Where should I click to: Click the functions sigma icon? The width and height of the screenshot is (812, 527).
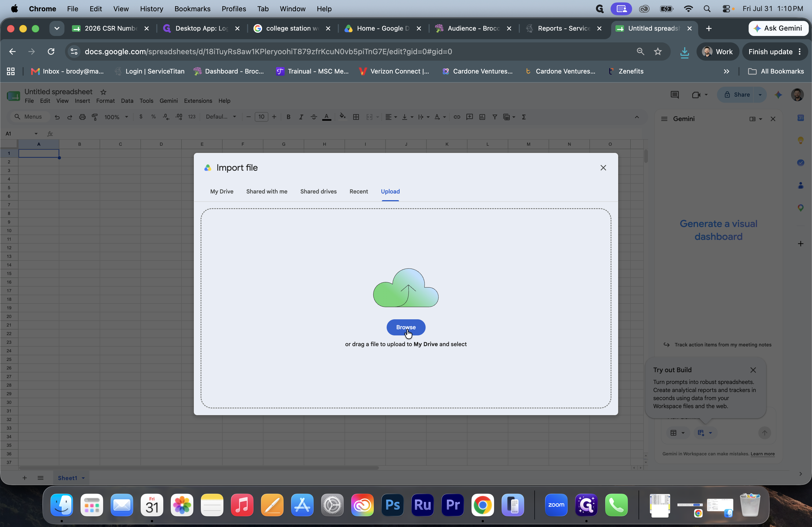(x=524, y=117)
